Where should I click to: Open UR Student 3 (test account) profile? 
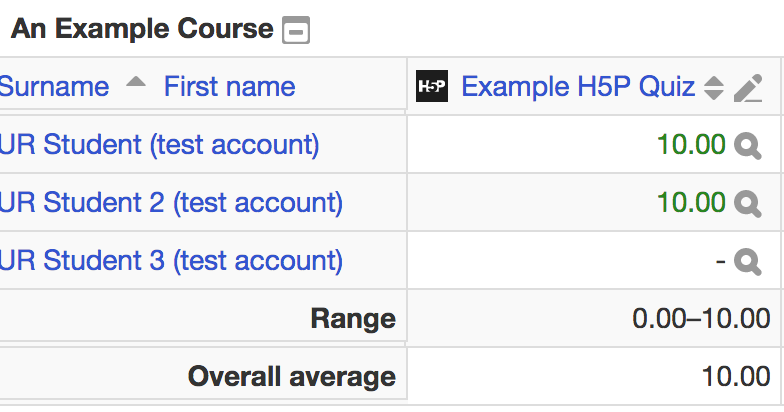point(171,261)
